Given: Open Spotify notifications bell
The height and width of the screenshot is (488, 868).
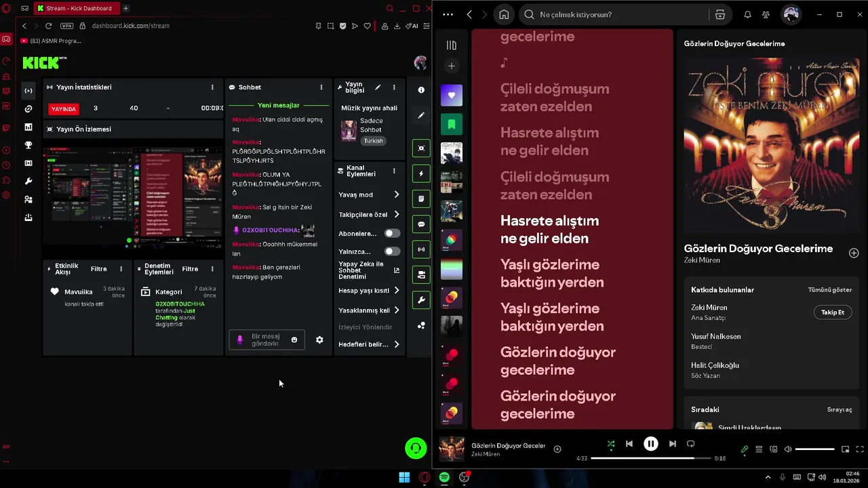Looking at the screenshot, I should pos(747,14).
